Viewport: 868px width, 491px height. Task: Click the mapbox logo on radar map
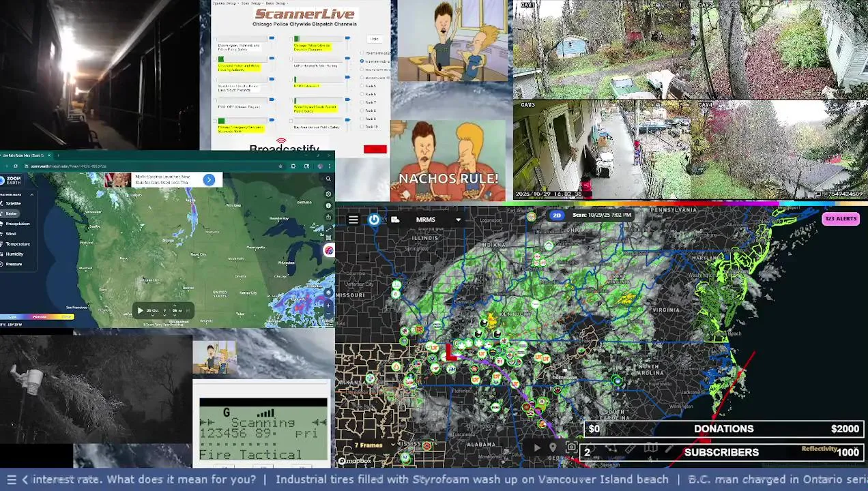[356, 461]
